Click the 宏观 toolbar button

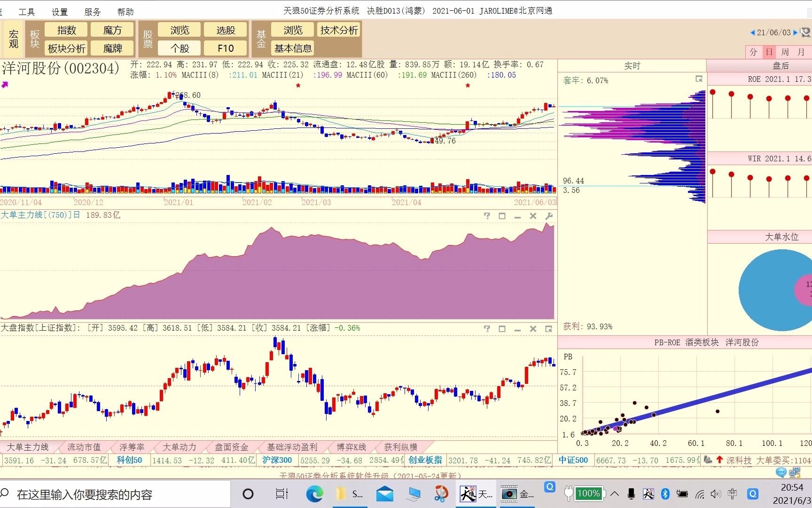coord(14,39)
